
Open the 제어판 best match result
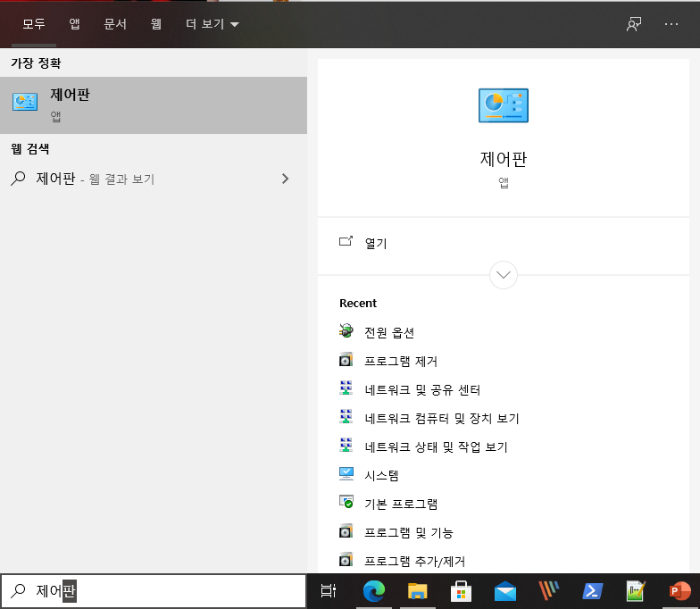154,105
